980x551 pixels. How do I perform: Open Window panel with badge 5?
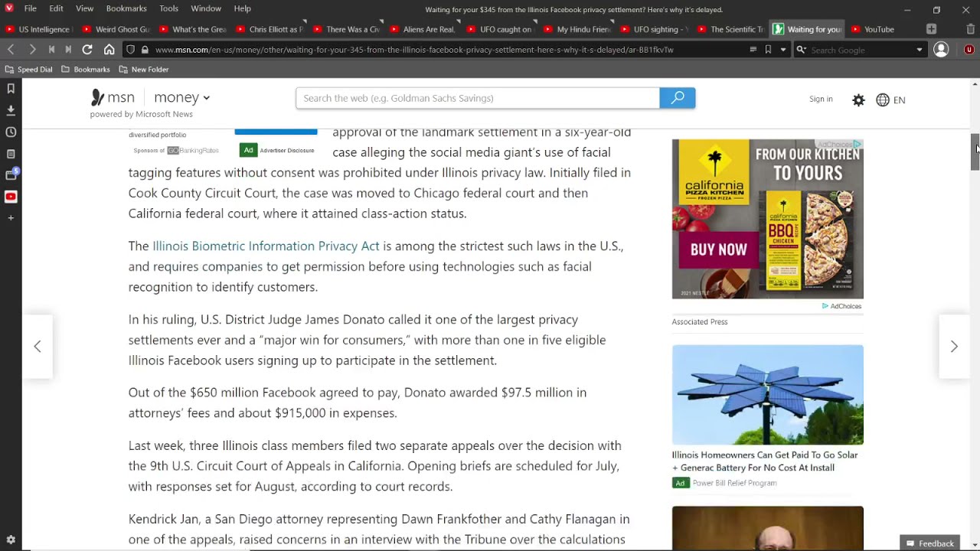(x=11, y=174)
